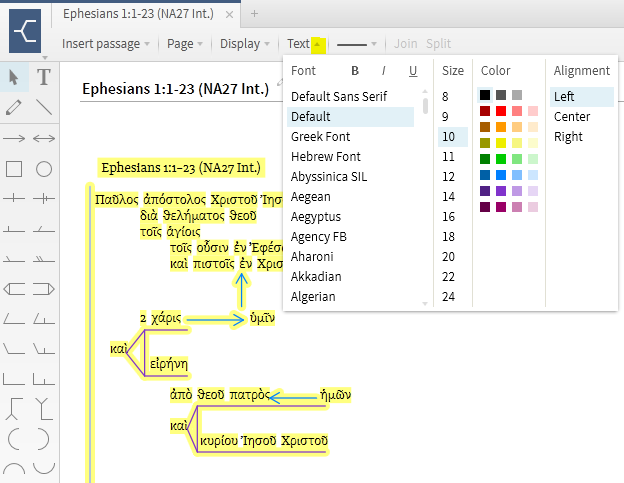Select the rectangle shape tool
Viewport: 624px width, 483px height.
[x=14, y=169]
